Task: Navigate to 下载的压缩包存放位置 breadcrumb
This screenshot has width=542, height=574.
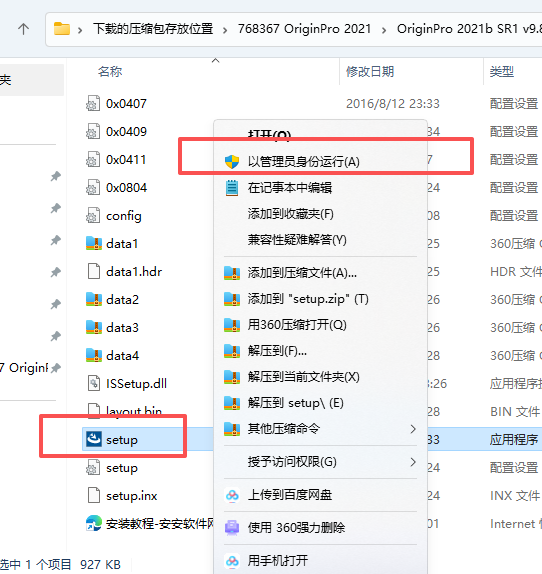Action: (x=153, y=29)
